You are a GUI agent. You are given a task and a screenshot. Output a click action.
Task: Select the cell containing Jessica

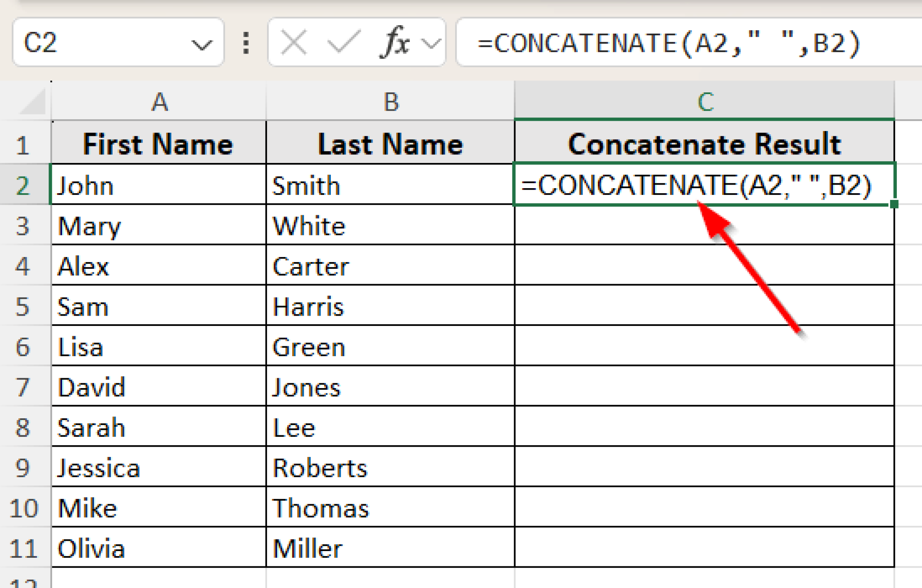coord(158,468)
